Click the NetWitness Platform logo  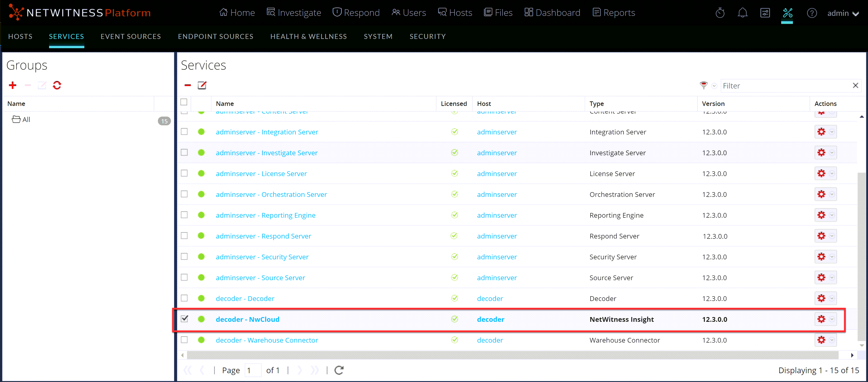pyautogui.click(x=80, y=13)
